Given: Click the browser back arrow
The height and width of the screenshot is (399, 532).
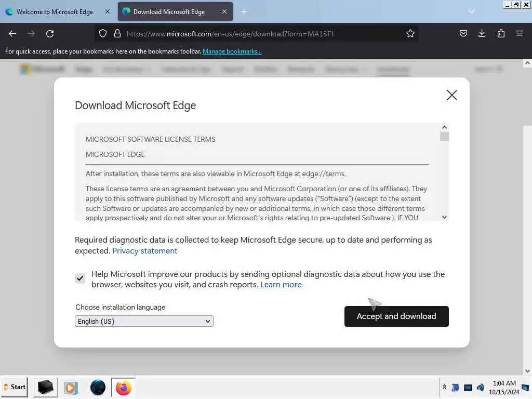Looking at the screenshot, I should (12, 34).
